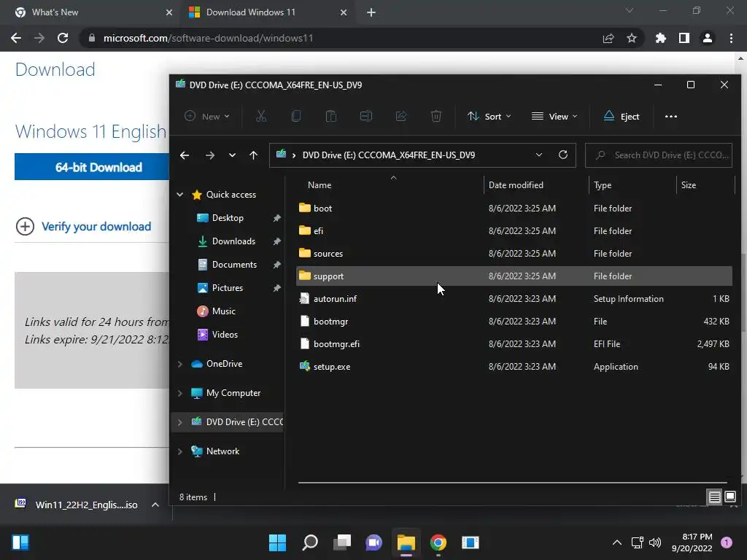Open the See more ellipsis menu in Explorer
The height and width of the screenshot is (560, 747).
(x=671, y=116)
